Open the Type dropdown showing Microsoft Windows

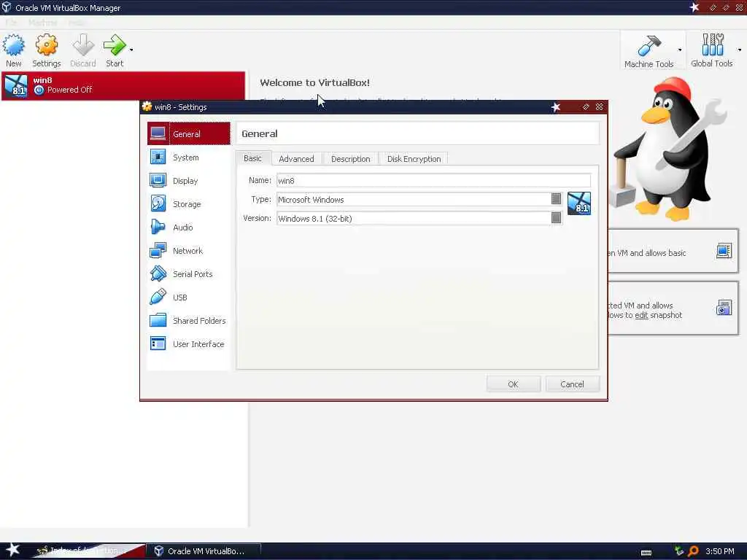(419, 200)
